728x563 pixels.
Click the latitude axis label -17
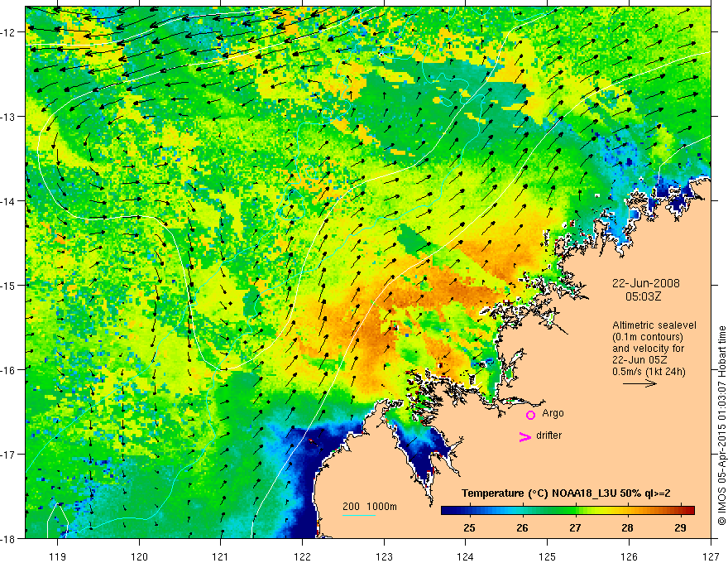pos(8,455)
